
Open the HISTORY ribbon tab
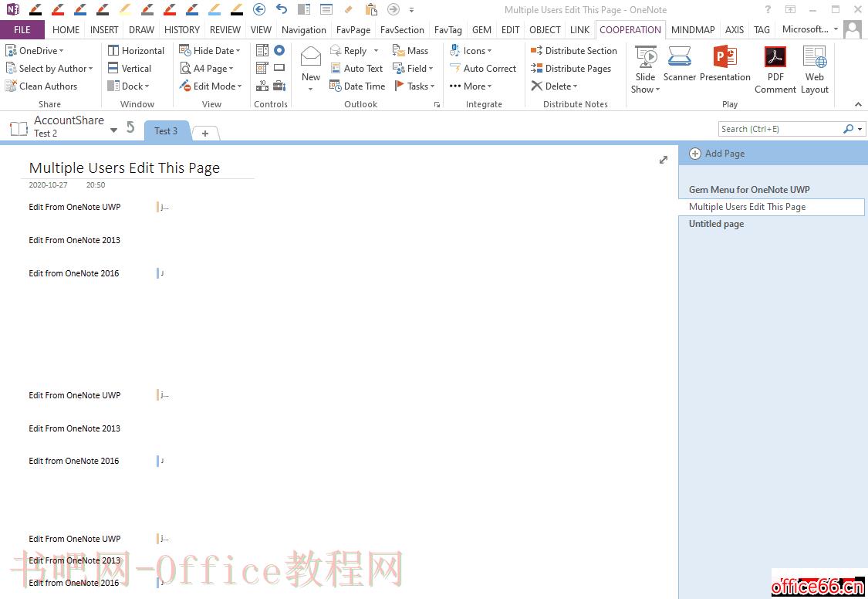click(x=181, y=30)
